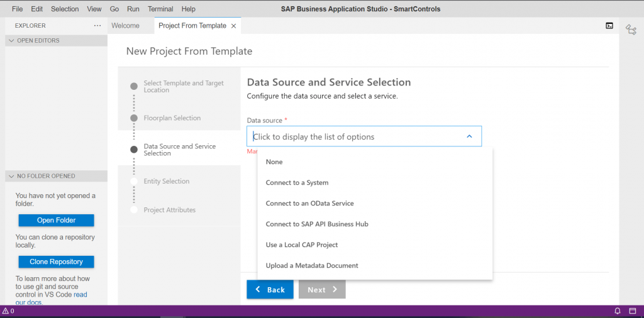Close the Project From Template tab

(x=234, y=26)
